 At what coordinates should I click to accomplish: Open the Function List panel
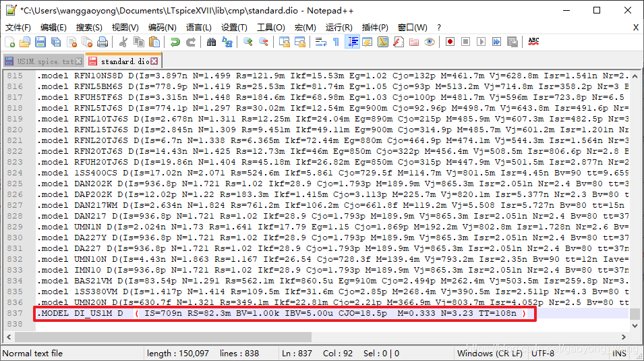coord(399,42)
